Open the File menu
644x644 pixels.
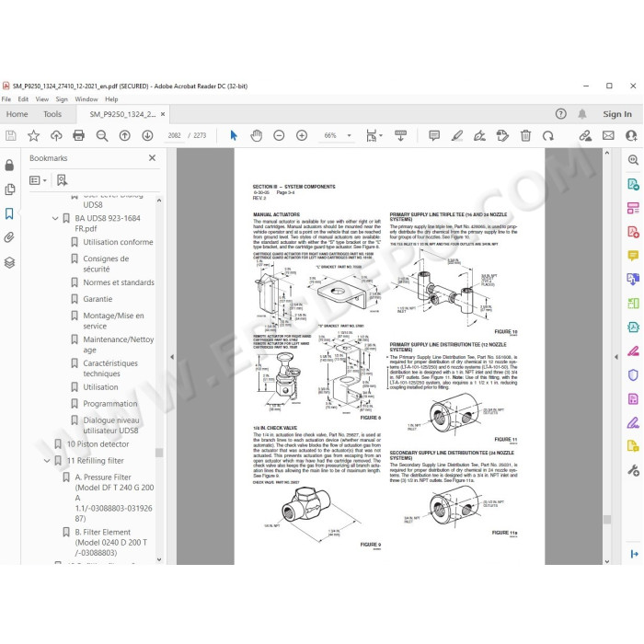click(x=6, y=99)
